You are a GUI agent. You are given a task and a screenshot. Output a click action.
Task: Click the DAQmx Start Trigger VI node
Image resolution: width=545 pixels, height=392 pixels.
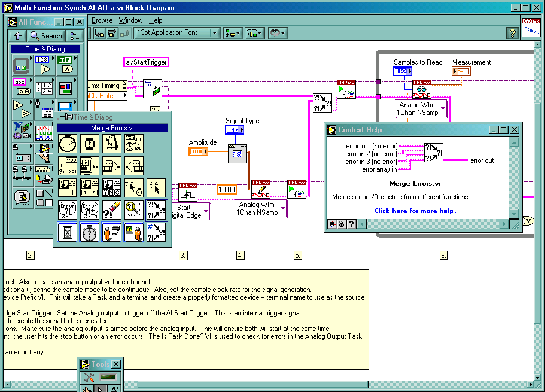tap(188, 192)
